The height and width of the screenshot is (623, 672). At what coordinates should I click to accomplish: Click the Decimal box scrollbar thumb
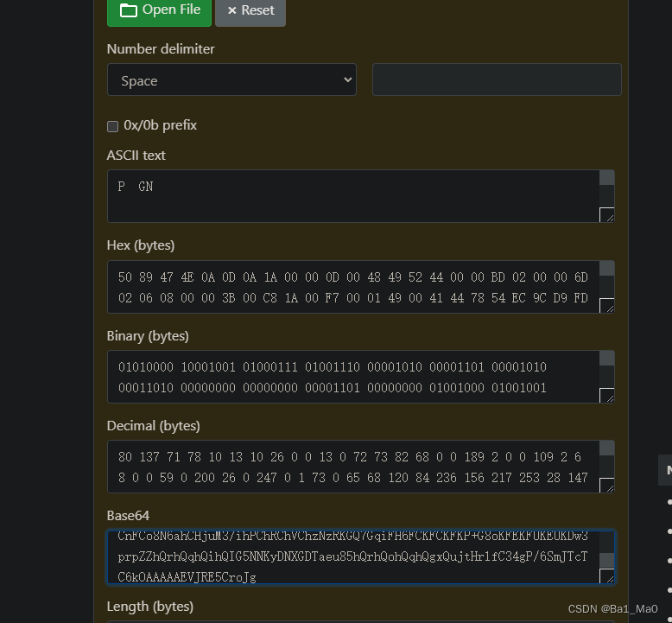click(x=607, y=448)
